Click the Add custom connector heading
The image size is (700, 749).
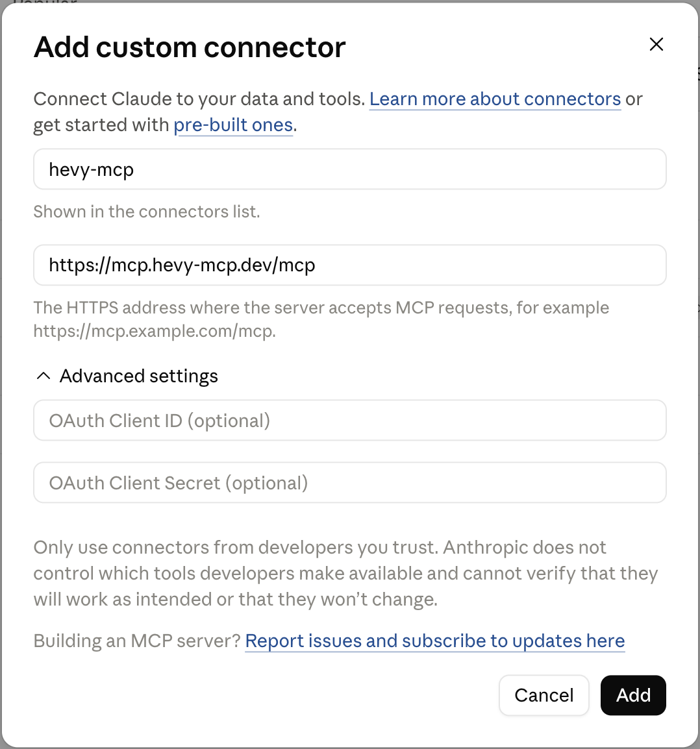pyautogui.click(x=189, y=47)
